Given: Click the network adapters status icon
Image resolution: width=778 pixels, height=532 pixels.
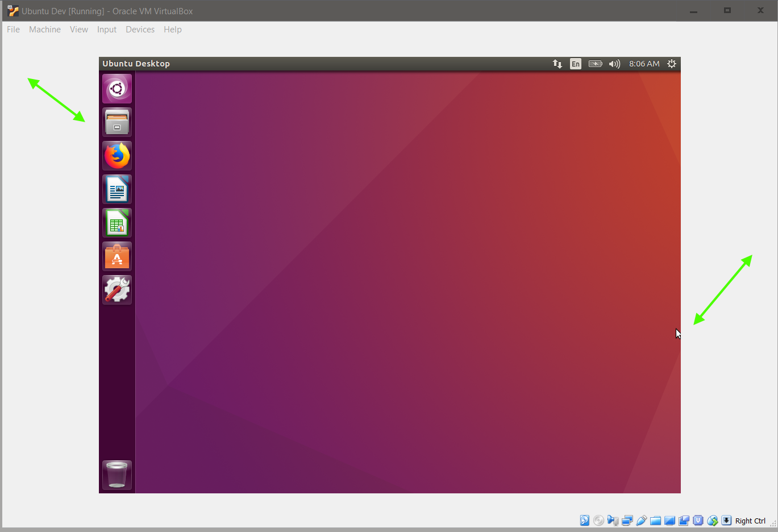Looking at the screenshot, I should coord(627,520).
